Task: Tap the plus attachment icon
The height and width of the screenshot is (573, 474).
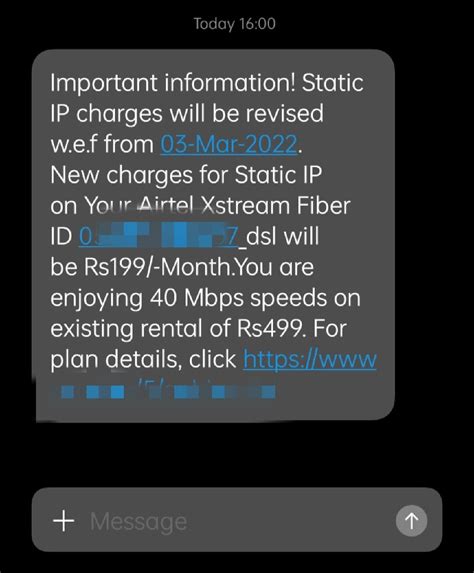Action: (x=64, y=521)
